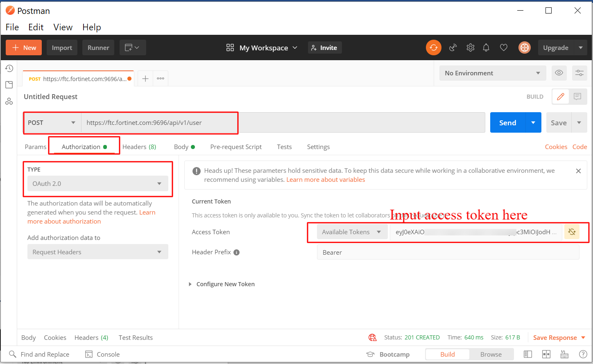This screenshot has height=364, width=593.
Task: Open the Runner
Action: (x=98, y=47)
